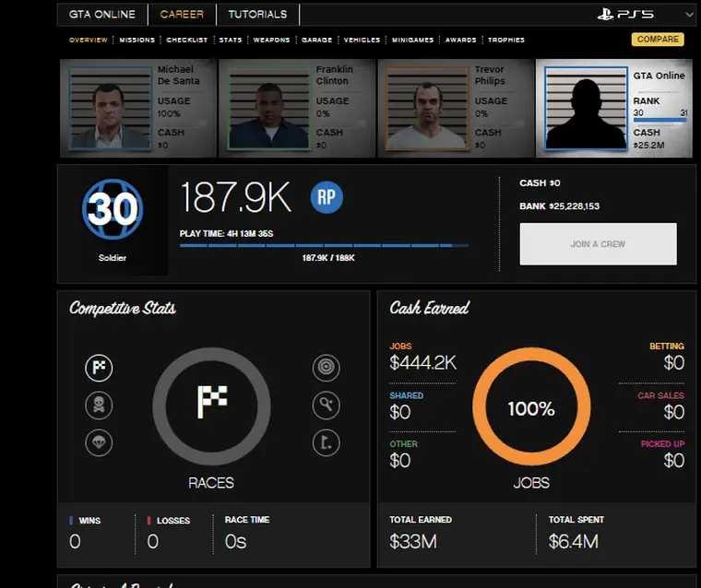Select Trevor Philips character card
This screenshot has width=701, height=588.
[456, 108]
